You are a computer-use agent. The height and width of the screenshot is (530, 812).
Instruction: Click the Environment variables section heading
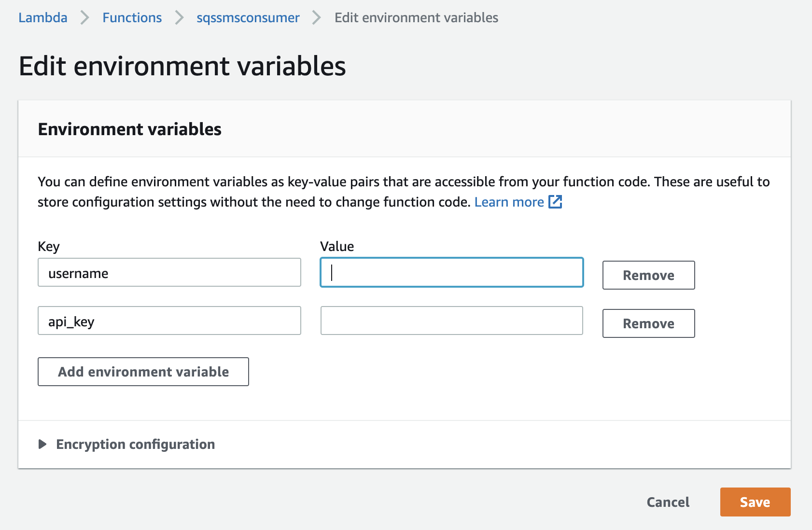(x=129, y=129)
